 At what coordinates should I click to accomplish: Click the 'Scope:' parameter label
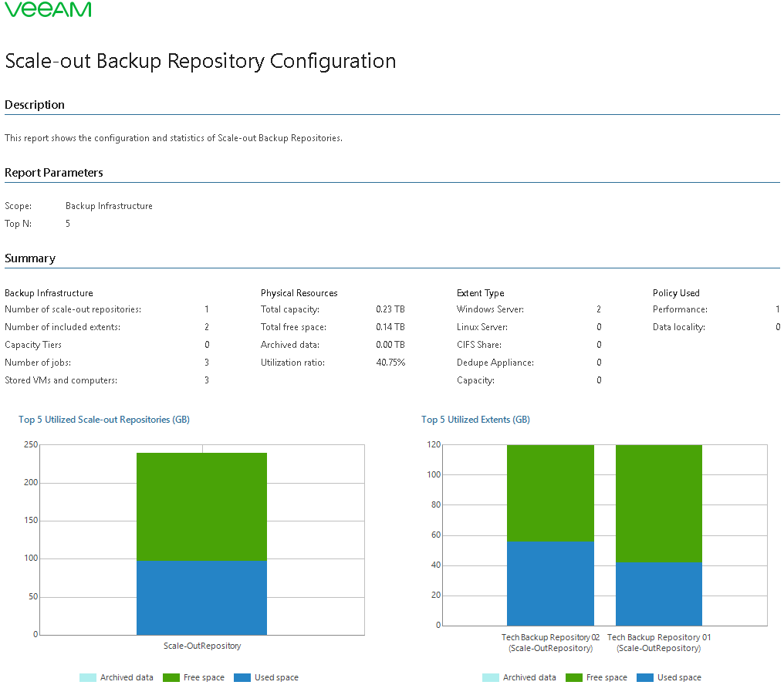point(18,206)
